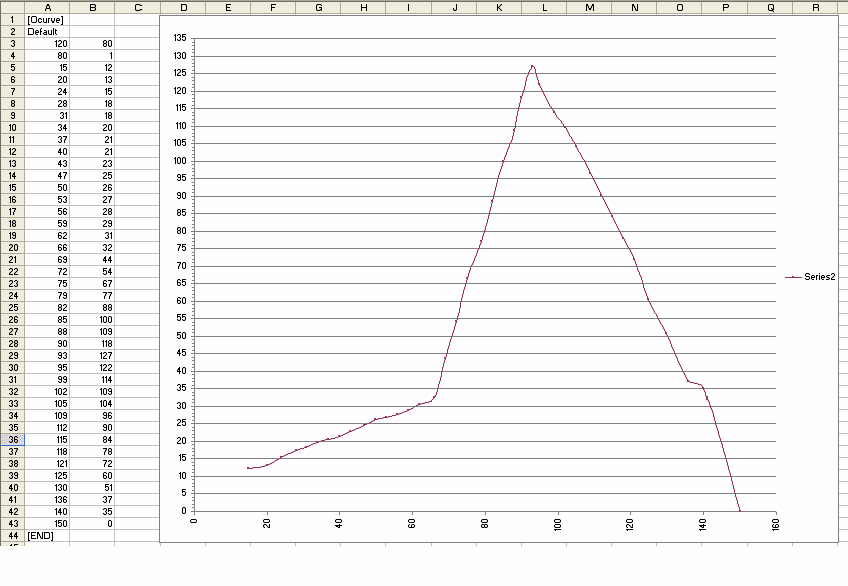
Task: Click the 160 label on horizontal axis
Action: [x=776, y=524]
